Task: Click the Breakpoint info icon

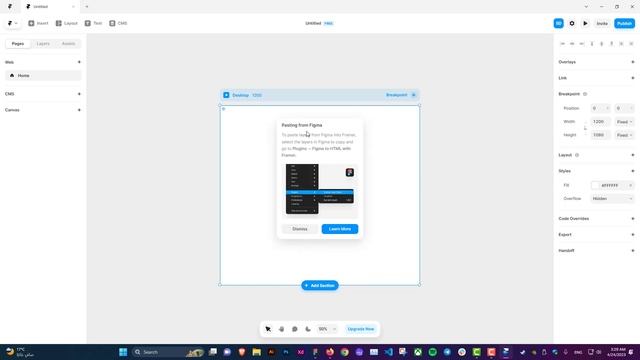Action: coord(585,94)
